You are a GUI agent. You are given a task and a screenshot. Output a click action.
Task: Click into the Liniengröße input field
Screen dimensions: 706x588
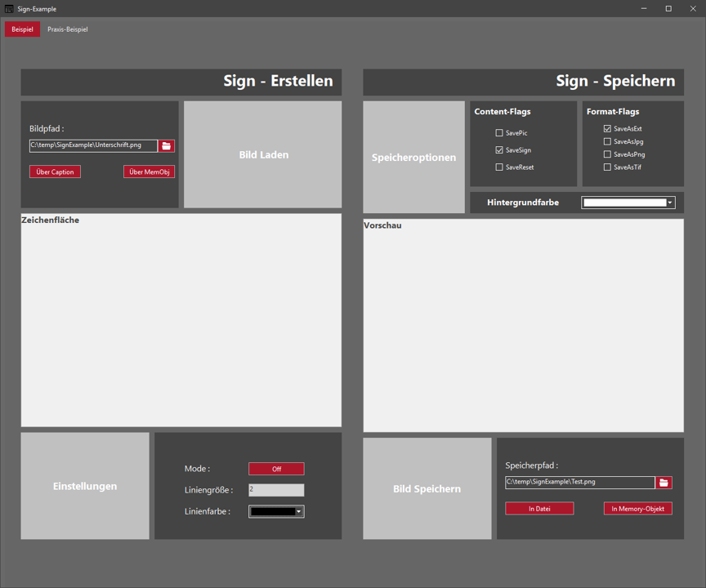click(276, 490)
